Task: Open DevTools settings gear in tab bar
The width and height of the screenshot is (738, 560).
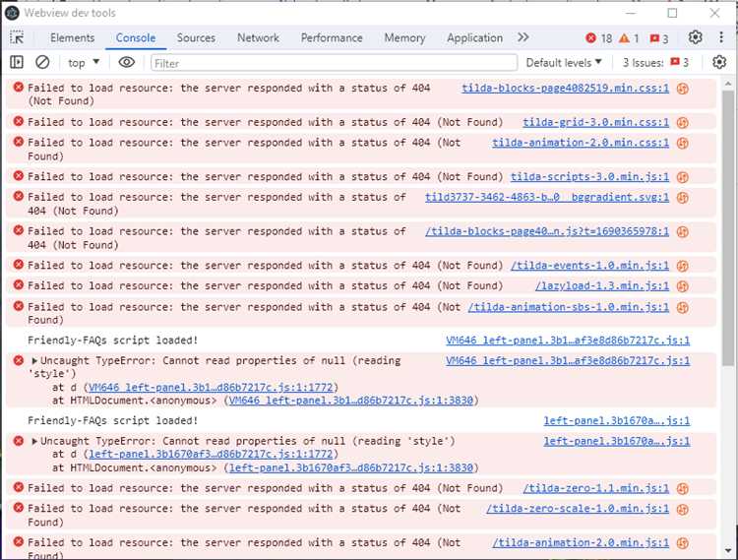Action: click(695, 37)
